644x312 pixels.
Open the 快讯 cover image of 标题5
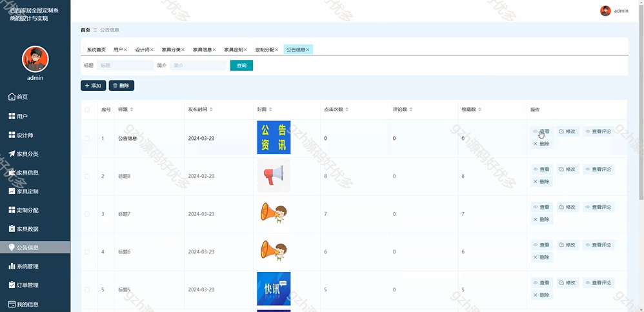pos(274,289)
